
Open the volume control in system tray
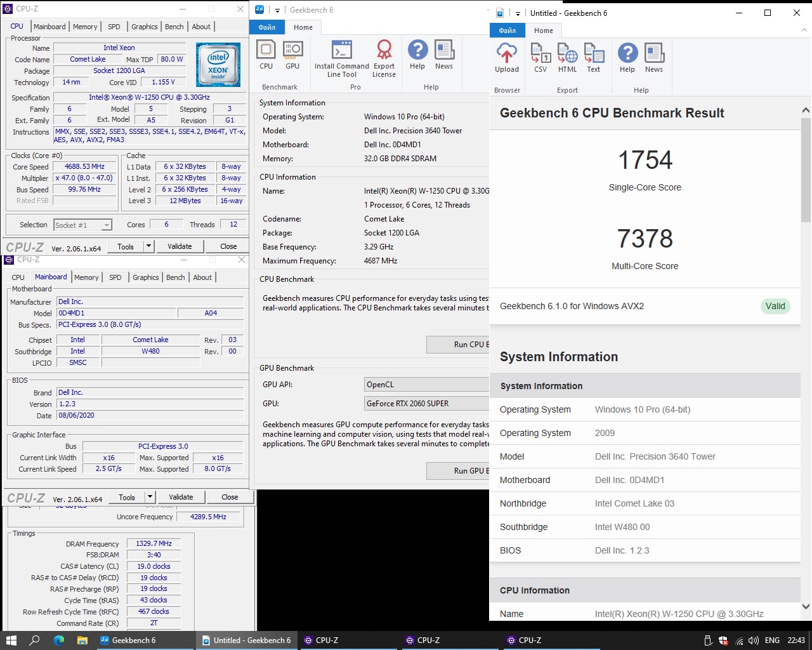click(754, 640)
